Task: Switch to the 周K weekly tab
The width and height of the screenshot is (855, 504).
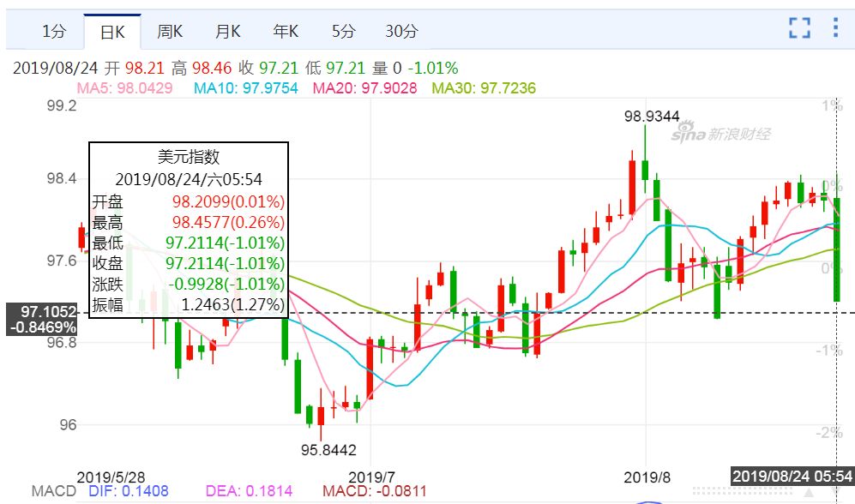Action: pos(170,32)
